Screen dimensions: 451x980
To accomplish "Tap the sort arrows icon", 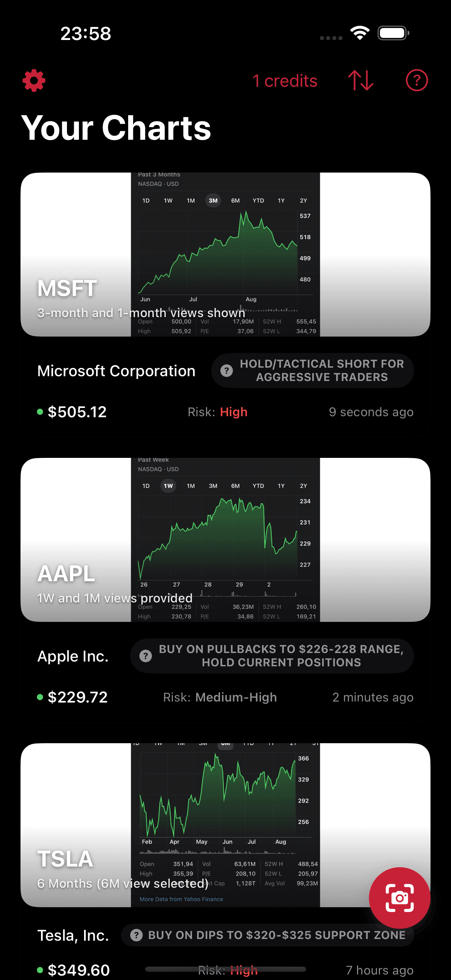I will (360, 80).
